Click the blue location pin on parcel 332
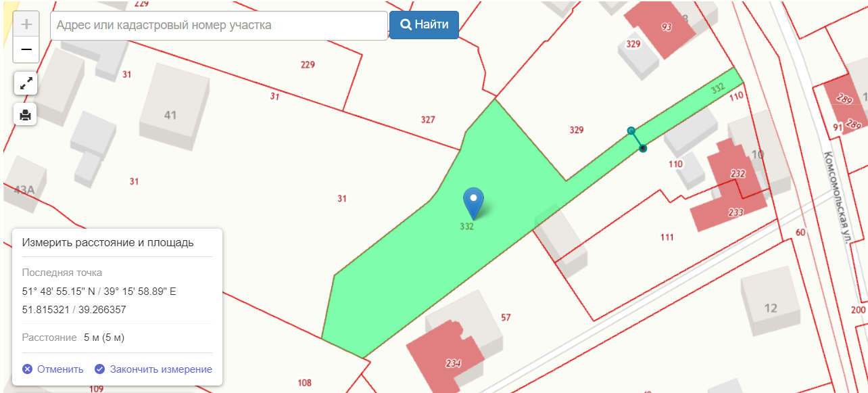 click(474, 204)
